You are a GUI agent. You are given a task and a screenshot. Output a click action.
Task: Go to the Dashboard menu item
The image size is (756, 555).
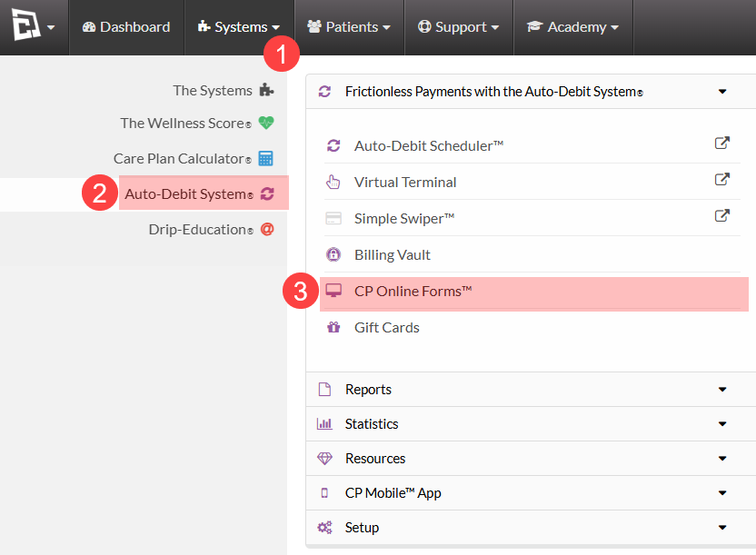pyautogui.click(x=126, y=27)
